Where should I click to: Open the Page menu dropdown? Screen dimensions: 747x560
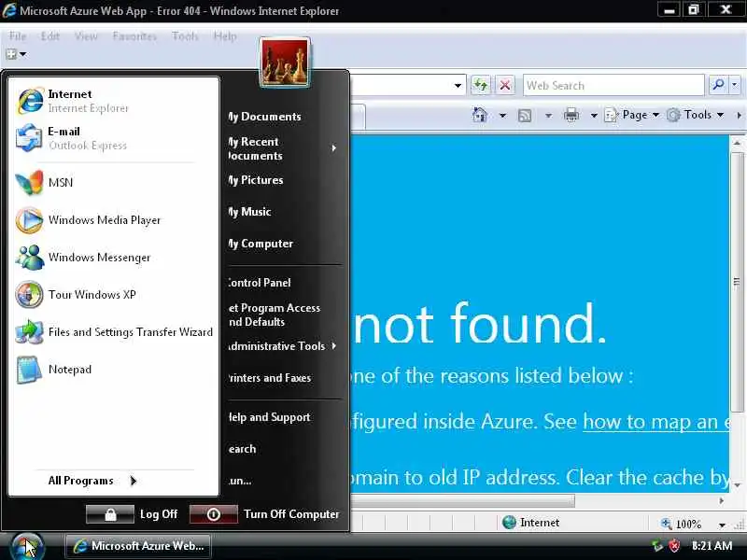[x=632, y=115]
